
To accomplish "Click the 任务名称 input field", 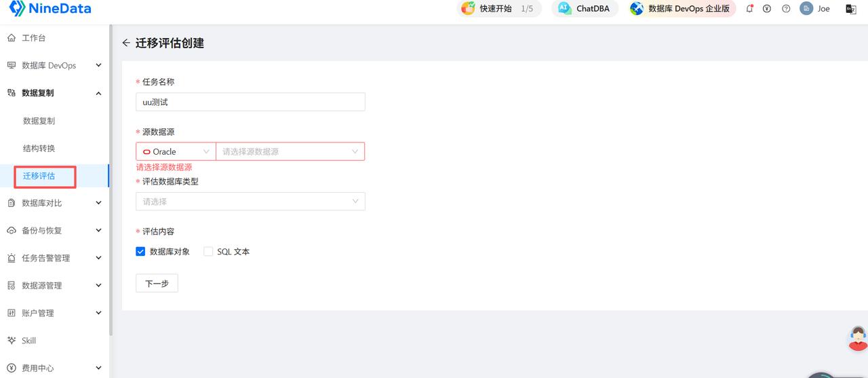I will [x=250, y=102].
